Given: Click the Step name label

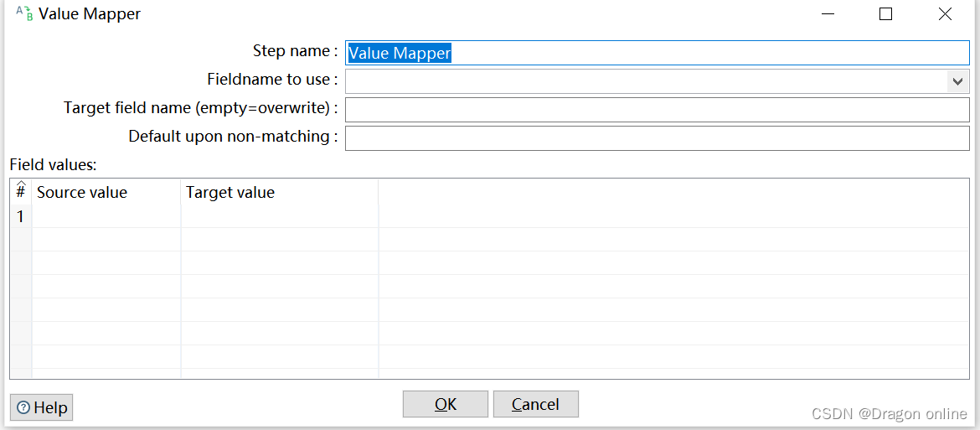Looking at the screenshot, I should click(x=295, y=50).
